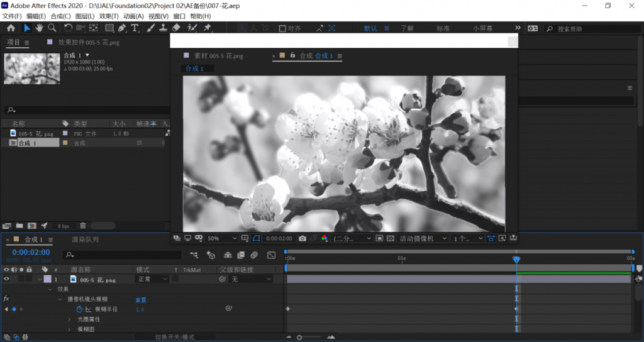The image size is (644, 342).
Task: Open the Graph Editor icon in timeline
Action: 271,255
